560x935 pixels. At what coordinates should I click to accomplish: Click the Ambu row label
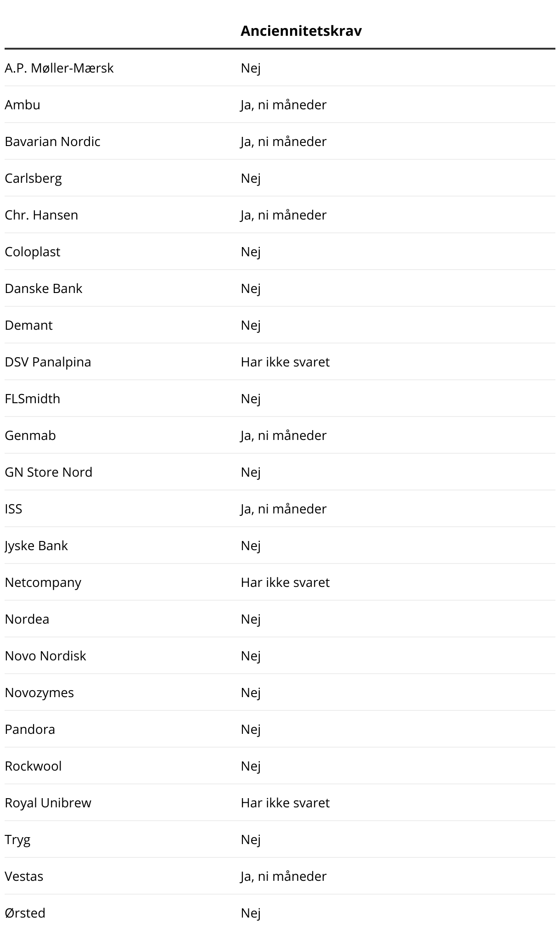pyautogui.click(x=22, y=105)
